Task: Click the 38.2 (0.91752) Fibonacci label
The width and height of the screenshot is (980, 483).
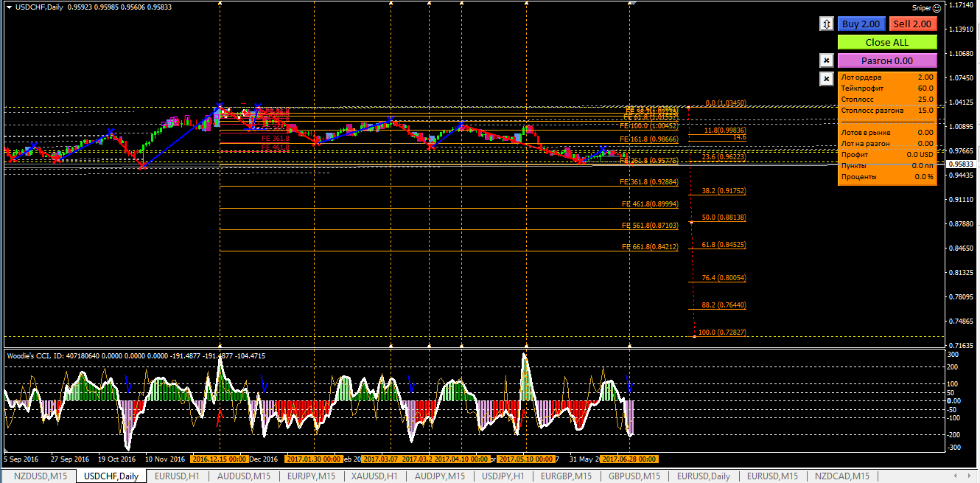Action: point(724,190)
